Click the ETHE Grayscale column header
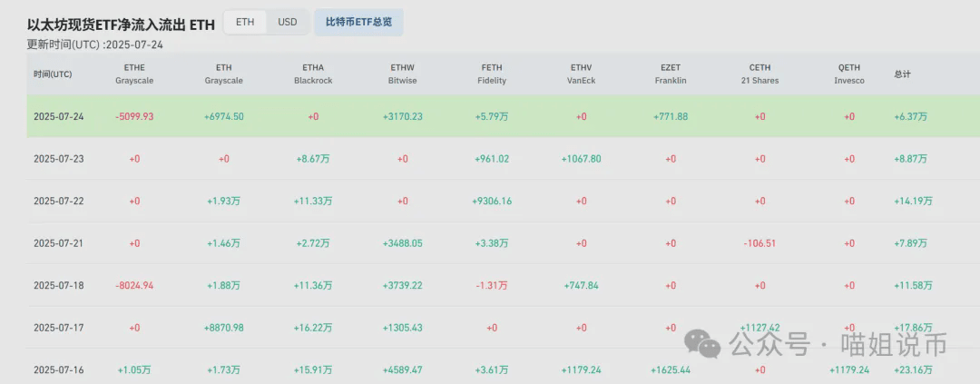The image size is (980, 384). coord(134,74)
